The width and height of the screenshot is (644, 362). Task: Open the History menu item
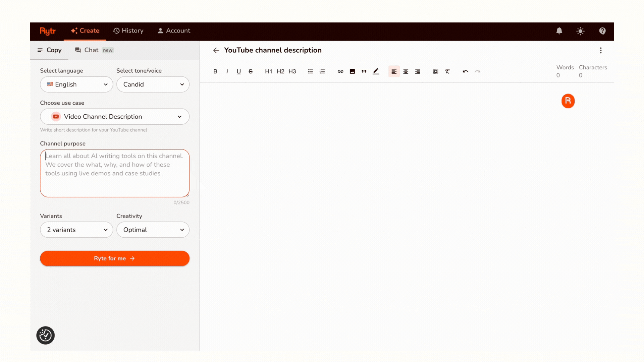128,31
